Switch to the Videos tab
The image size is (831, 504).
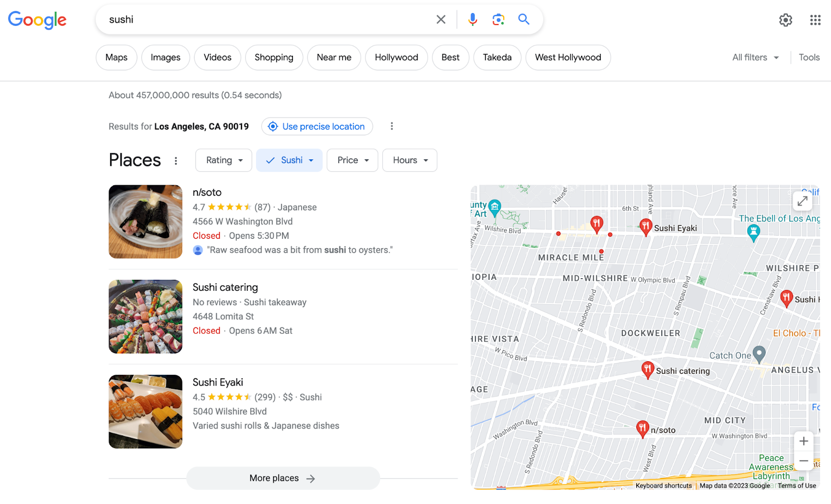point(218,58)
